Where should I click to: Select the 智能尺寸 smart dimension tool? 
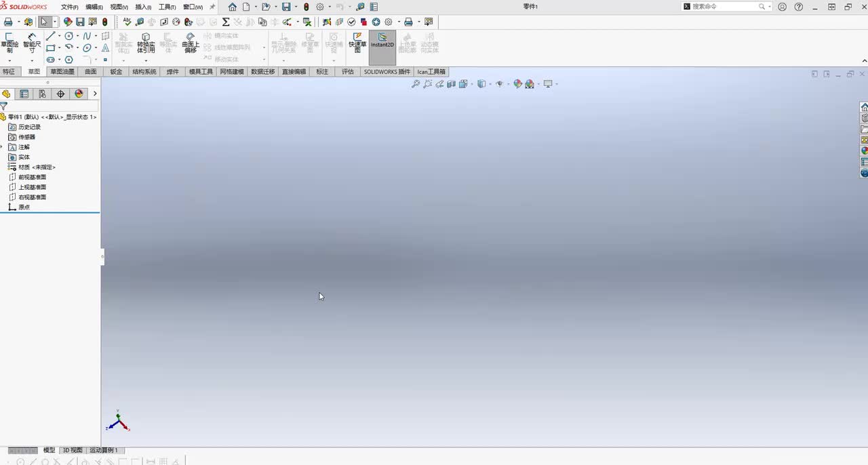tap(32, 42)
